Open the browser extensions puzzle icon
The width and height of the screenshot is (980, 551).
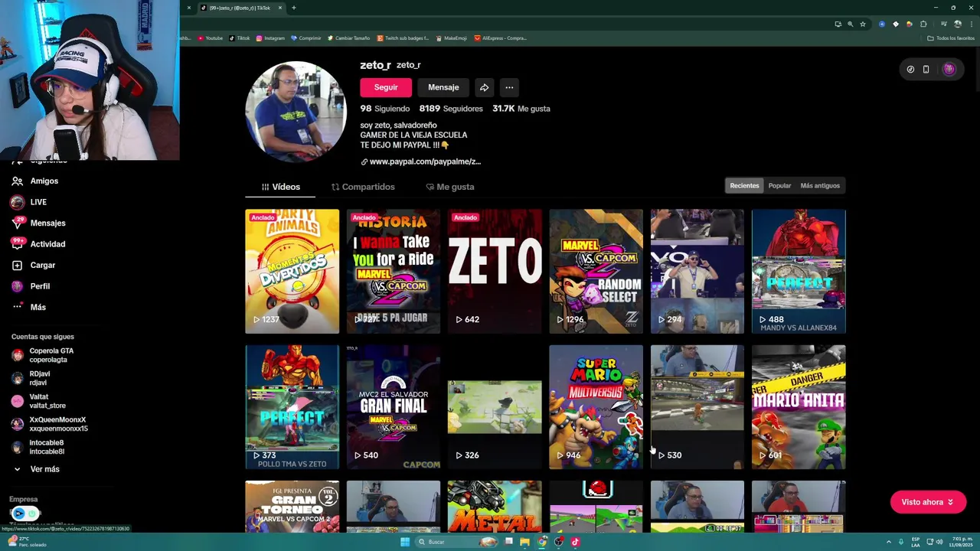tap(924, 24)
